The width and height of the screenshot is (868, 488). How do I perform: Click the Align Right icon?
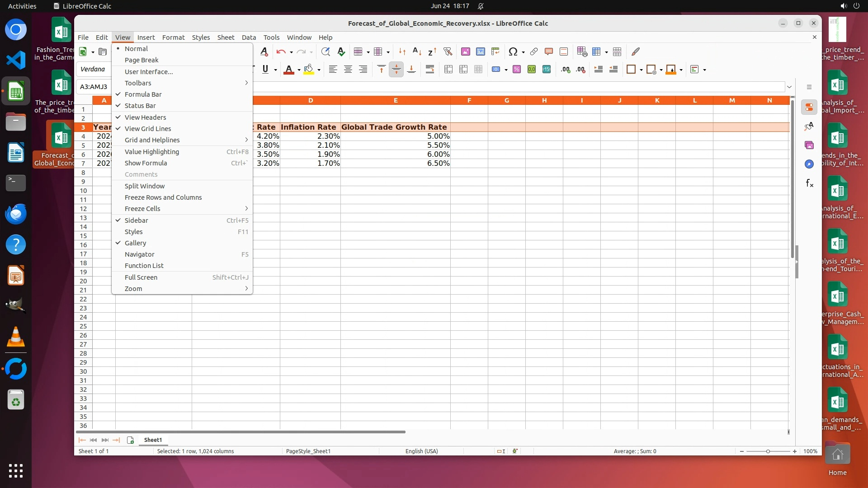point(363,70)
